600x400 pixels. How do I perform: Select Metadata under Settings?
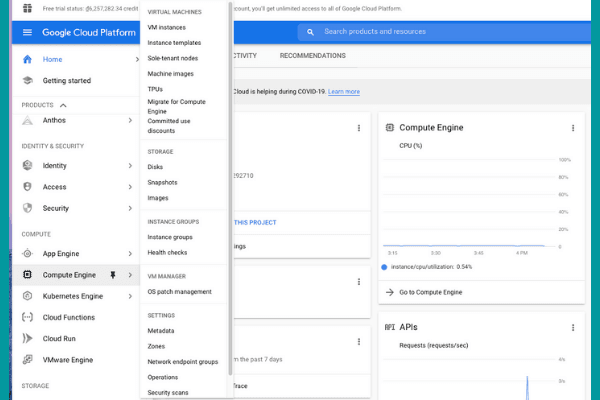(x=161, y=331)
